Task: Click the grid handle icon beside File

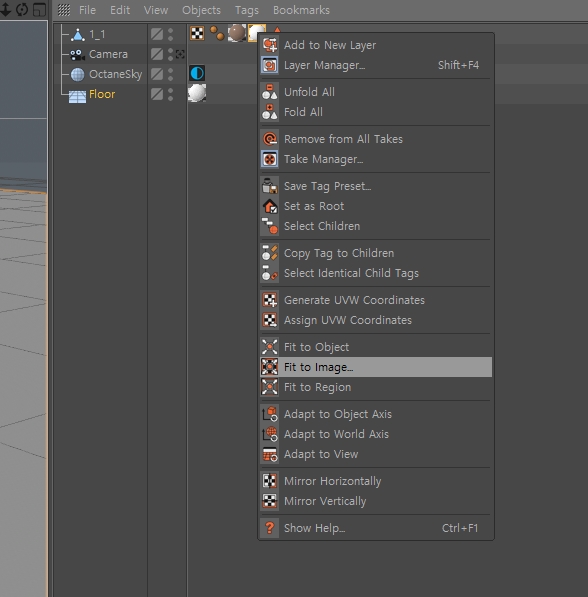Action: 64,10
